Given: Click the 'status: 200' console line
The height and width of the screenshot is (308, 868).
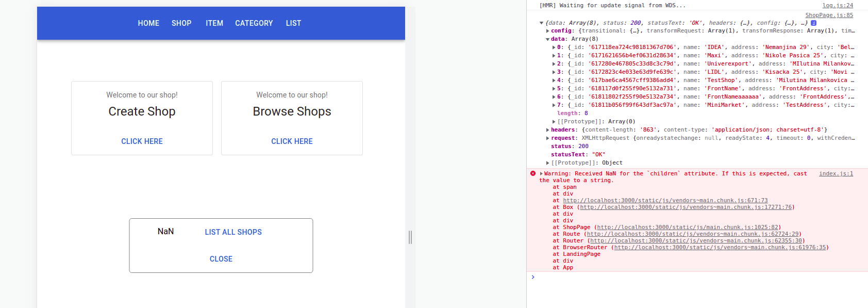Looking at the screenshot, I should pos(570,147).
